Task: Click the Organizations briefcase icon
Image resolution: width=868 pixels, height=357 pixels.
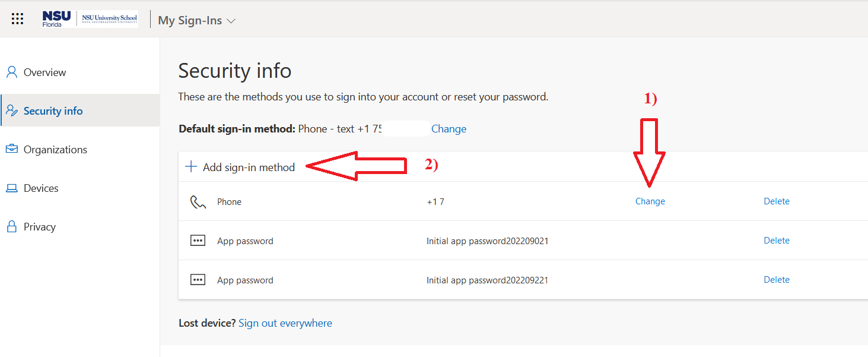Action: [x=11, y=149]
